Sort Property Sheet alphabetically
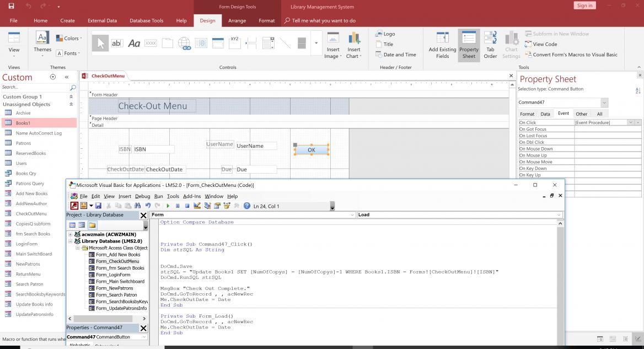 coord(638,91)
